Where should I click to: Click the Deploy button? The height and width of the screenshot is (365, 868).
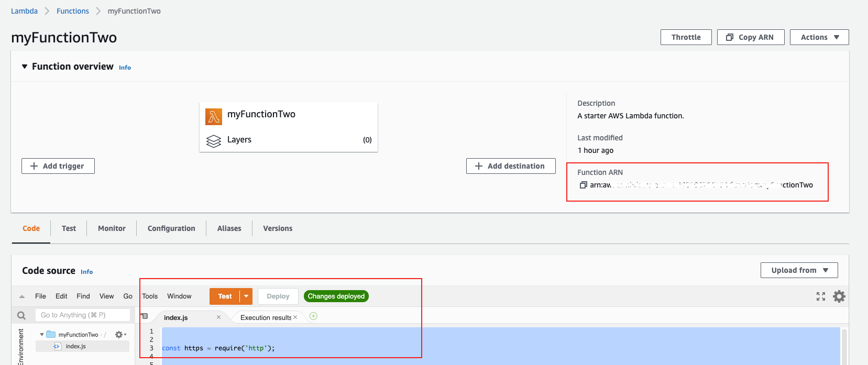click(x=278, y=296)
